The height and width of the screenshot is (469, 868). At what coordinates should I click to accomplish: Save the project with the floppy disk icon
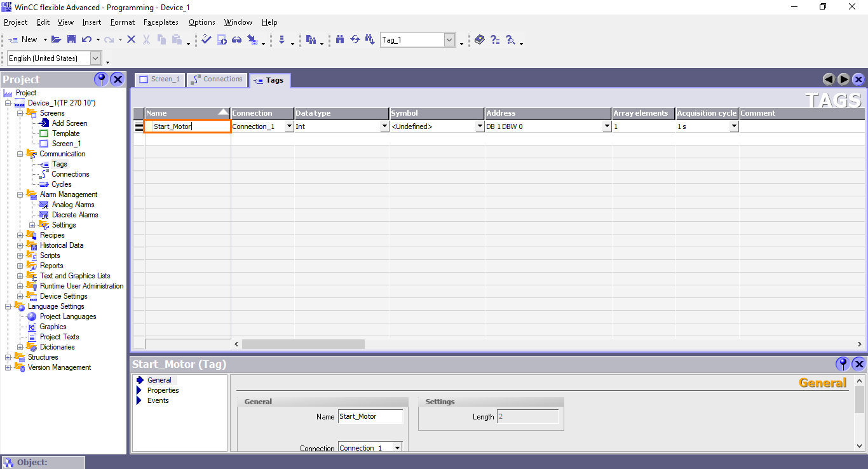pos(72,39)
